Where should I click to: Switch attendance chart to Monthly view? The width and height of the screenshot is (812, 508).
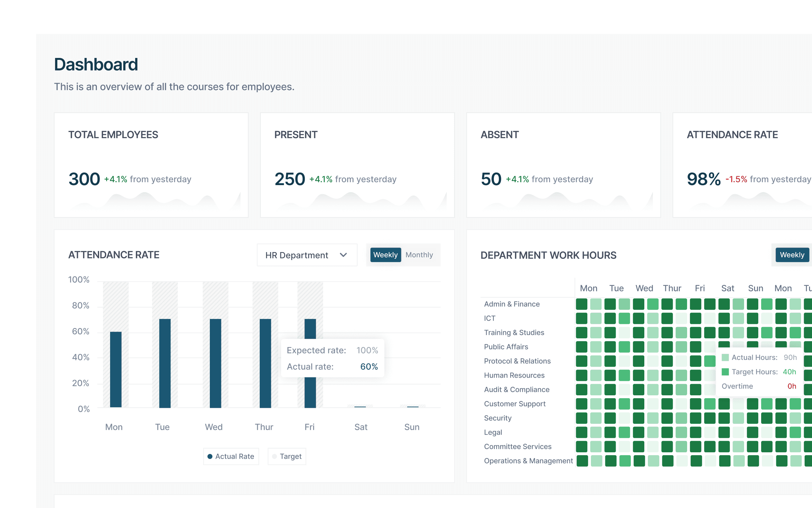click(x=419, y=255)
